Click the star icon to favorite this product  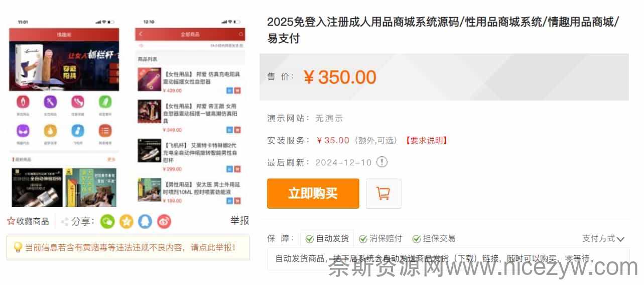pos(11,221)
